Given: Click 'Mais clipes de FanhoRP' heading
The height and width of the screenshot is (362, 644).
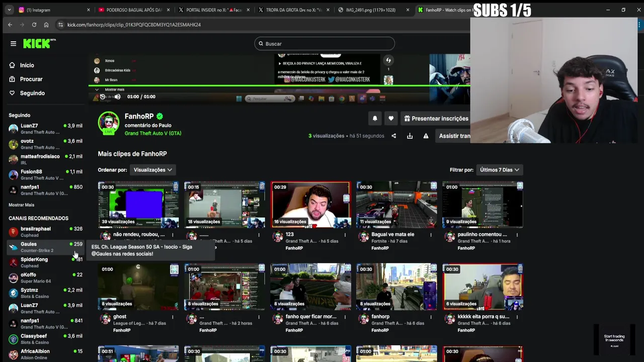Looking at the screenshot, I should point(132,154).
